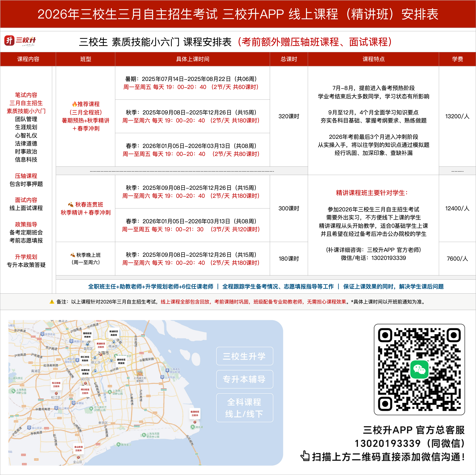Click the 课程特点 column header
Viewport: 476px width, 475px height.
373,59
